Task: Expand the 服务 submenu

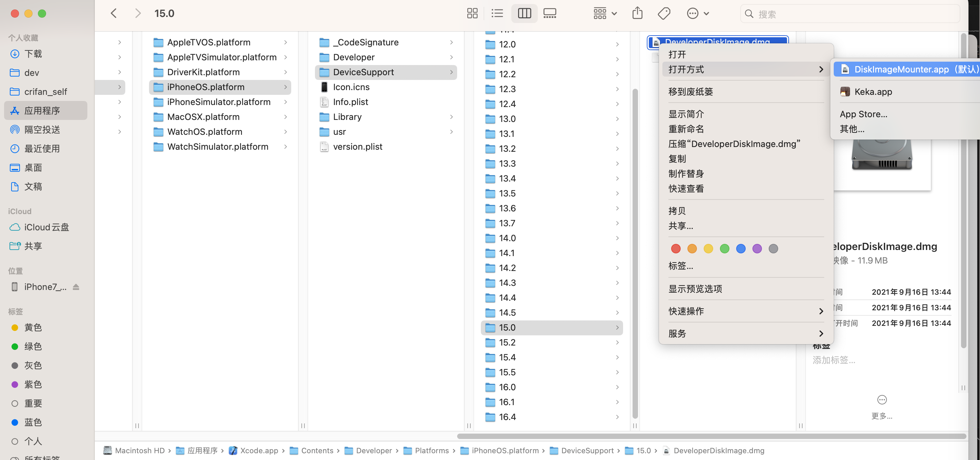Action: [x=746, y=334]
